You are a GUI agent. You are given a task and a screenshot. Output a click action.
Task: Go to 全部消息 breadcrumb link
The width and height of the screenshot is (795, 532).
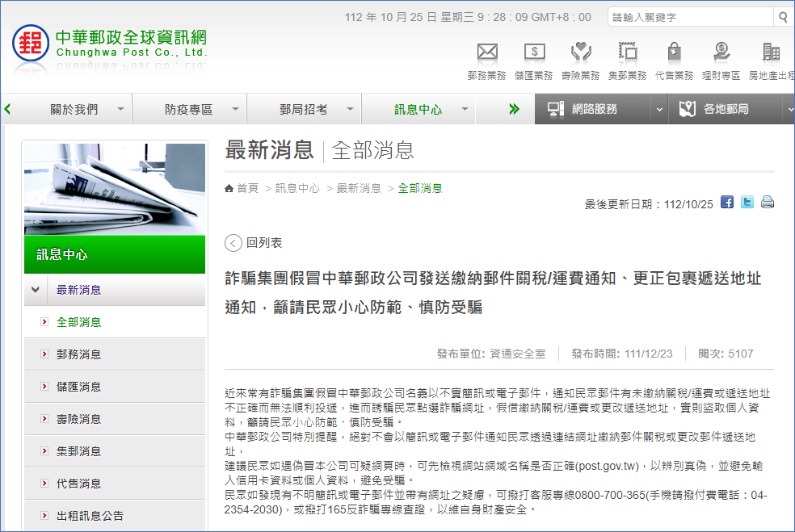click(420, 188)
